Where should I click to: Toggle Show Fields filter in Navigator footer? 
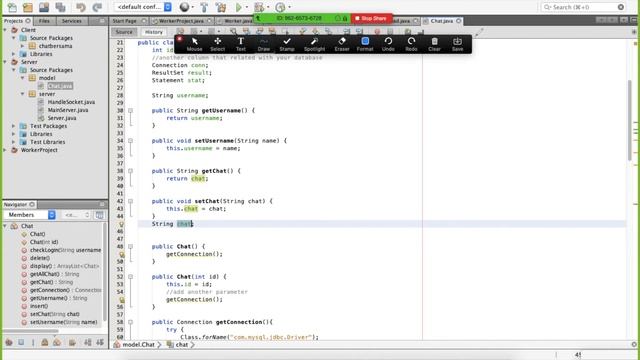click(x=21, y=342)
